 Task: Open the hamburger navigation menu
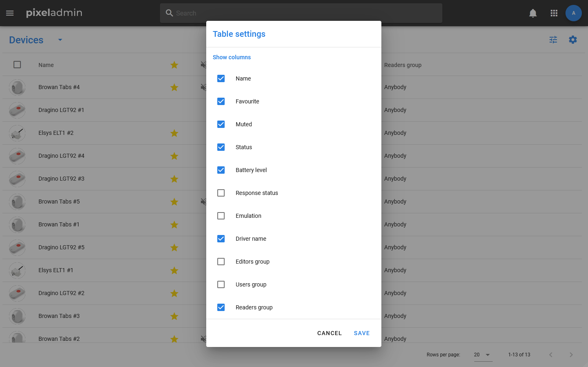[10, 13]
